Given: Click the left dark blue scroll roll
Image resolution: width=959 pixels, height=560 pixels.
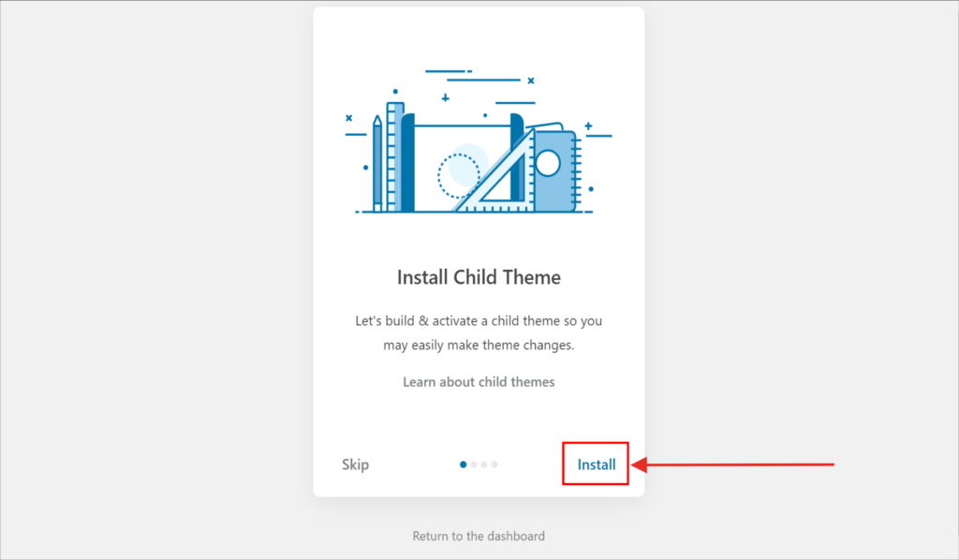Looking at the screenshot, I should (407, 164).
